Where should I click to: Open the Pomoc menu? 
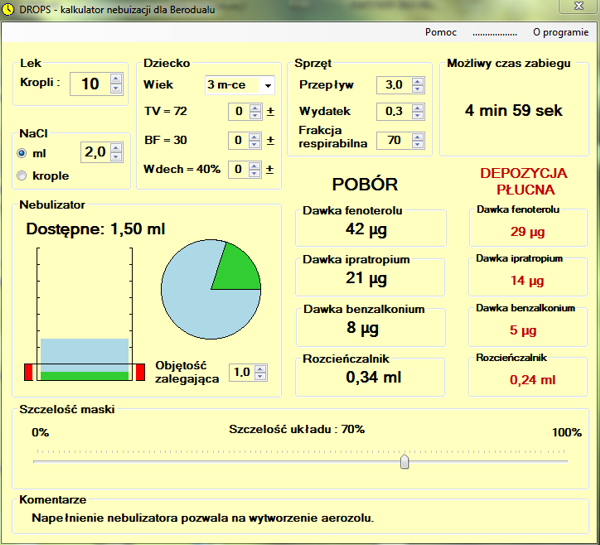tap(441, 32)
